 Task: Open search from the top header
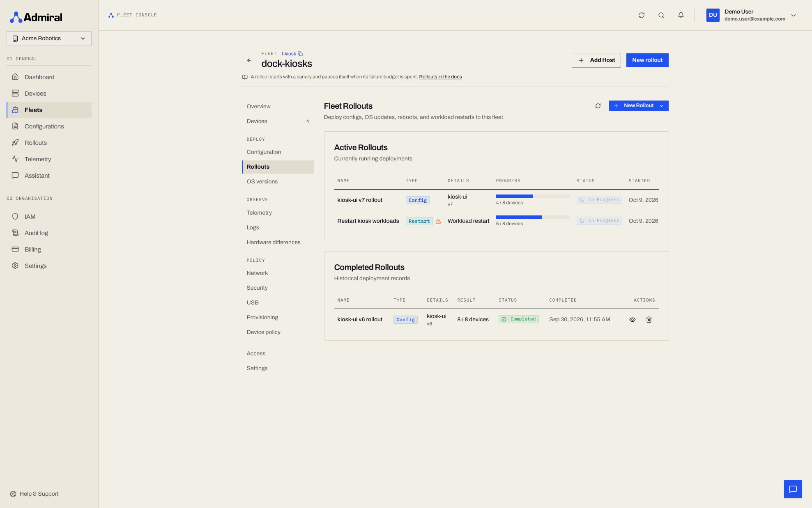coord(661,15)
